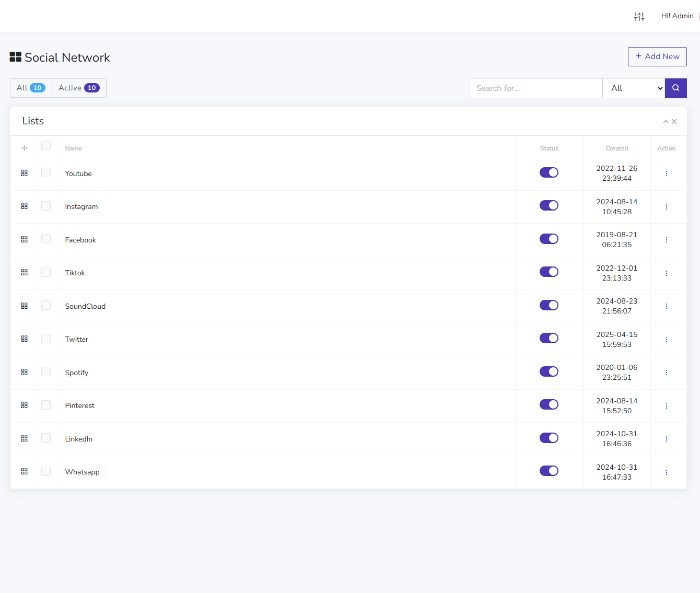Open the All category dropdown next to search
Screen dimensions: 700x593
[x=634, y=88]
